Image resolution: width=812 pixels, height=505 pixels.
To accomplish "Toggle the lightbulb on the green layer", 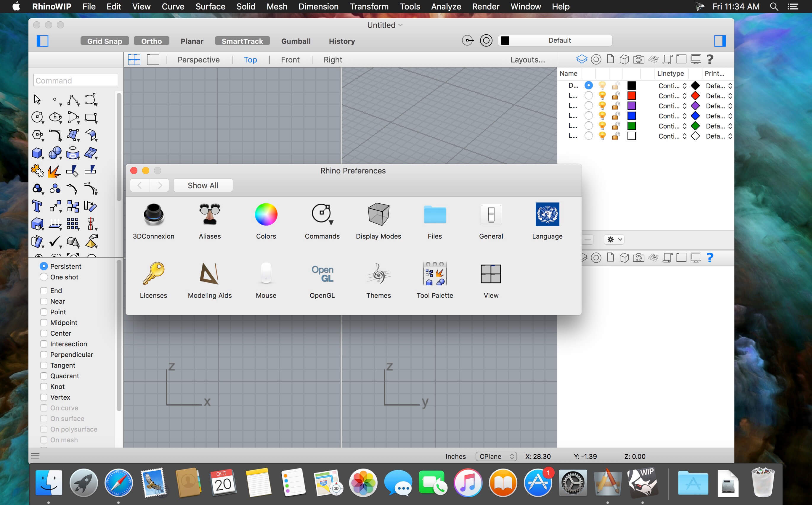I will tap(602, 126).
